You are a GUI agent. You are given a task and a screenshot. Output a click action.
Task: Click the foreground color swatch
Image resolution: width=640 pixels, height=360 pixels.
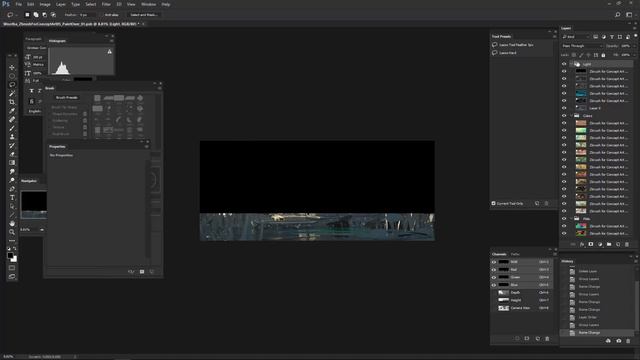click(10, 256)
